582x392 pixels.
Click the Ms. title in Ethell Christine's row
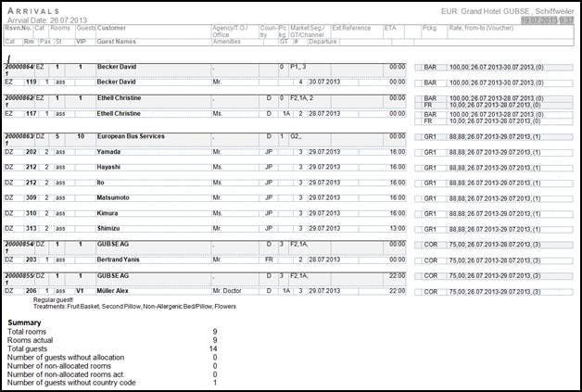[218, 114]
